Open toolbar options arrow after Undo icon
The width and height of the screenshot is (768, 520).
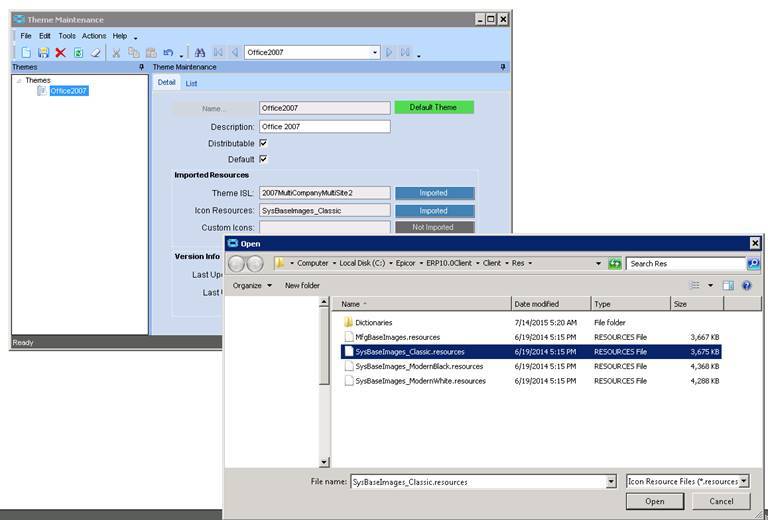(x=181, y=55)
